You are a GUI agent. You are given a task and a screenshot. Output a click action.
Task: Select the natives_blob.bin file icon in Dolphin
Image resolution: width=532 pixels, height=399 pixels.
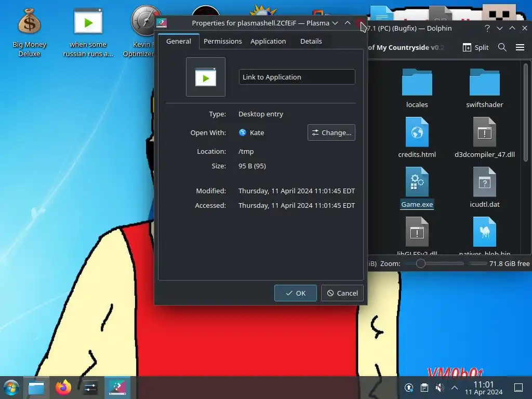(x=484, y=233)
